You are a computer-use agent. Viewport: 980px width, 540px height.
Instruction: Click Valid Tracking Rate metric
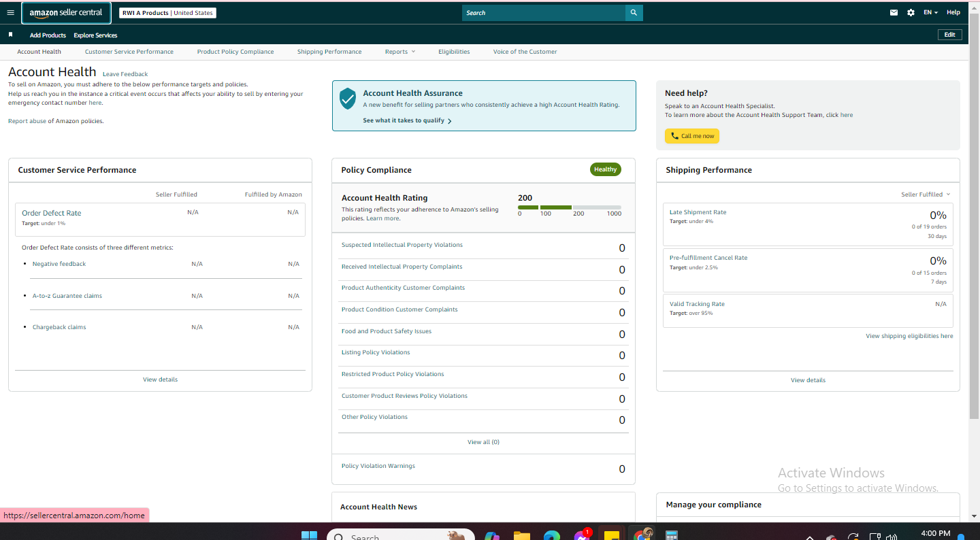point(697,304)
